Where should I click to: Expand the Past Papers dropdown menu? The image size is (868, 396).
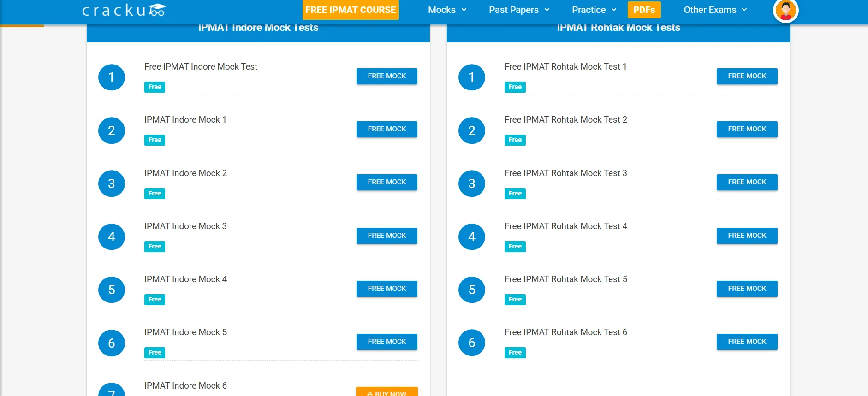tap(519, 10)
